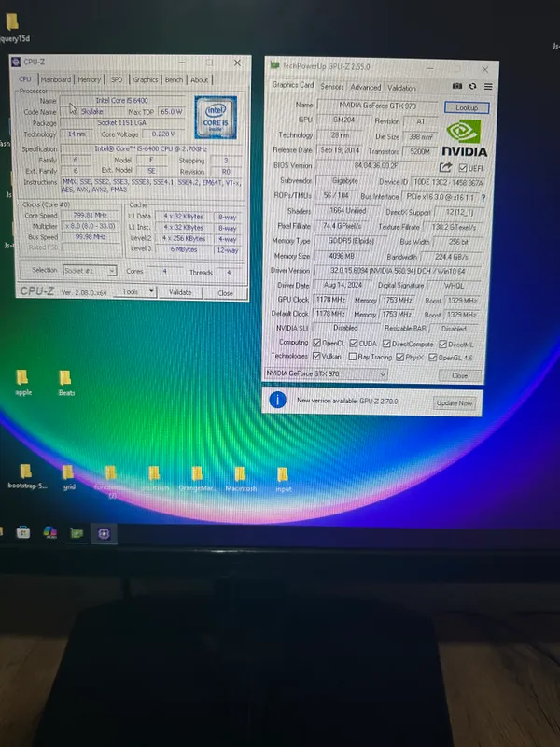Toggle the OpenGL 4.6 checkbox
Viewport: 560px width, 747px height.
(432, 358)
